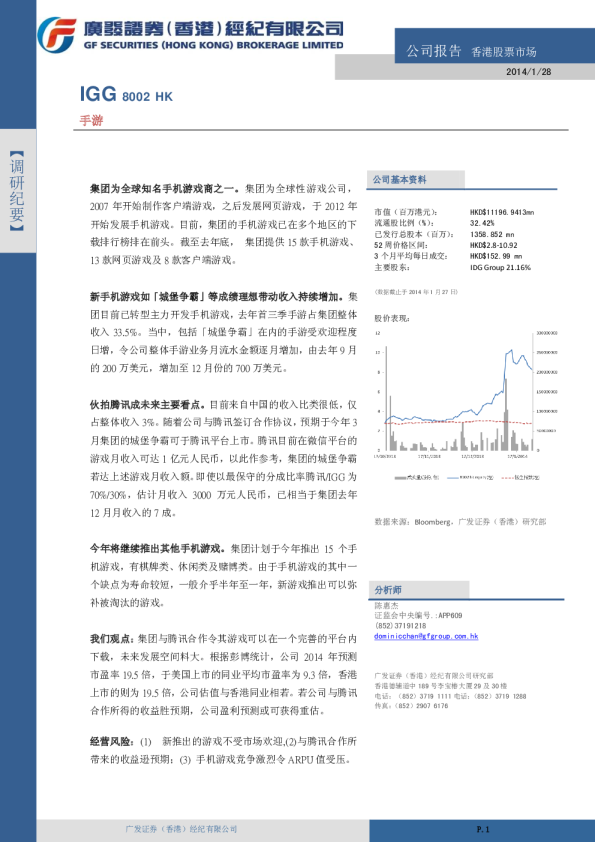Click the 'GF SECURITIES (HONG KONG) BROKERAGE LIMITED' title
The image size is (595, 842).
pyautogui.click(x=213, y=46)
